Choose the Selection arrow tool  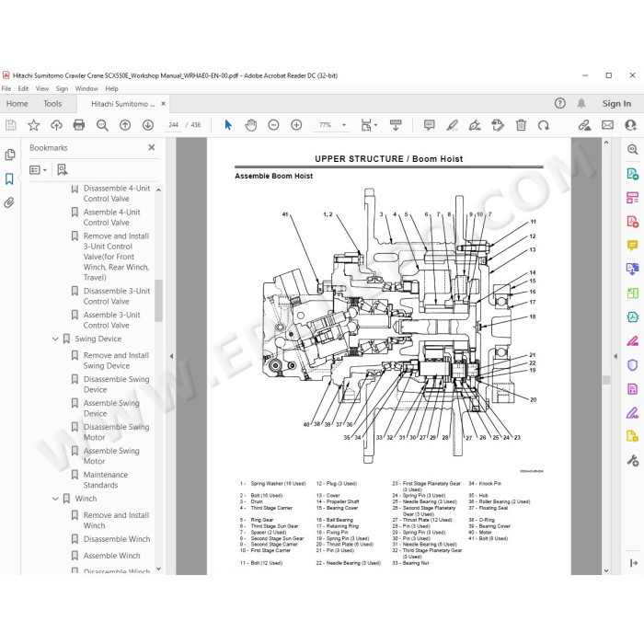(x=228, y=125)
